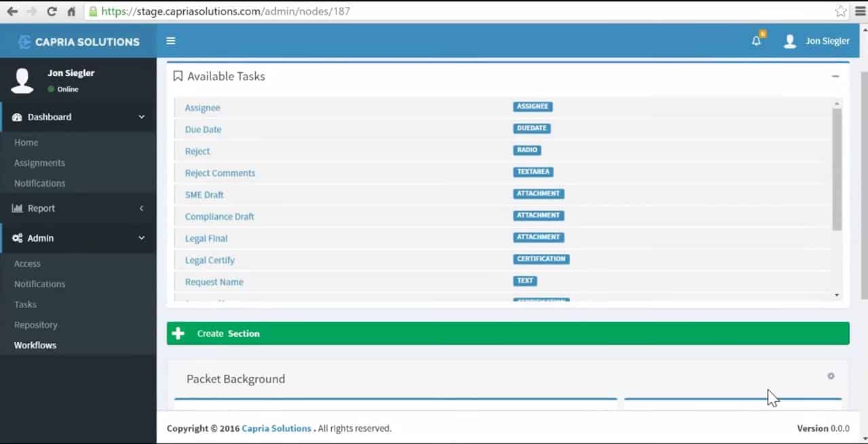Click the DUEDATE type badge

pyautogui.click(x=531, y=128)
